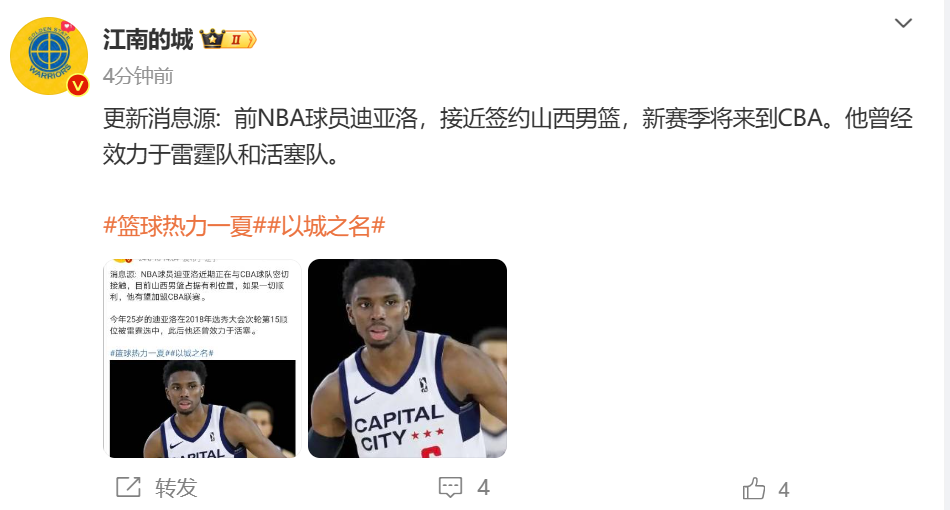Click the heart pin on avatar
This screenshot has width=950, height=510.
pyautogui.click(x=67, y=27)
